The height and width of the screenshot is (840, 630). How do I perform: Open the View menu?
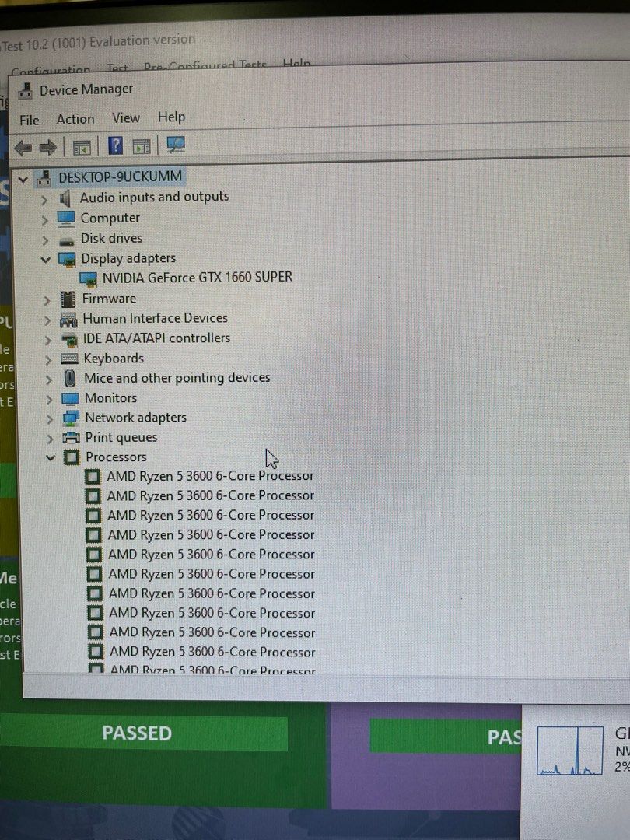pyautogui.click(x=125, y=118)
